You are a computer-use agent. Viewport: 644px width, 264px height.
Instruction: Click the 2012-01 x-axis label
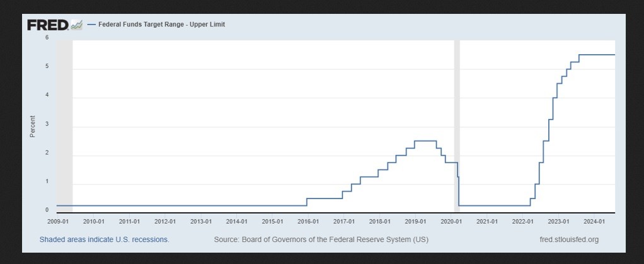(164, 222)
